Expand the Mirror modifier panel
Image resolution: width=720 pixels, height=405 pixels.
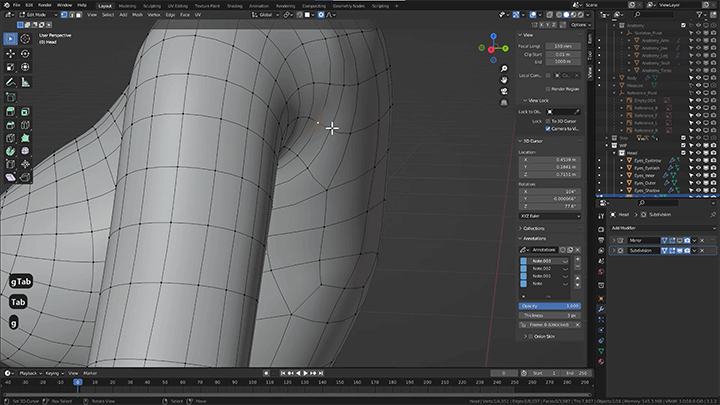click(x=613, y=240)
